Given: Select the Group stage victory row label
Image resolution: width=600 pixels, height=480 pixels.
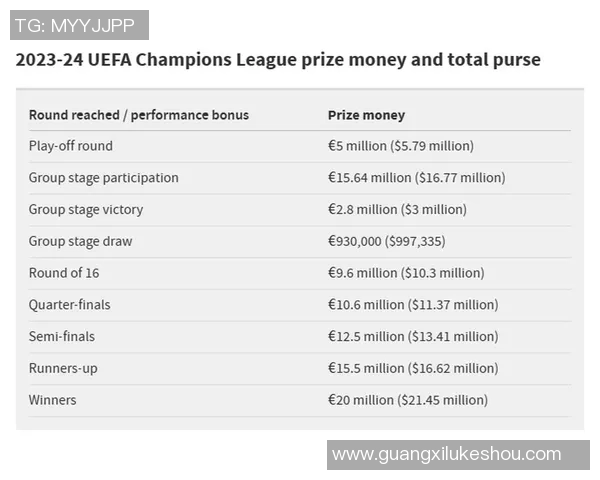Looking at the screenshot, I should coord(86,210).
